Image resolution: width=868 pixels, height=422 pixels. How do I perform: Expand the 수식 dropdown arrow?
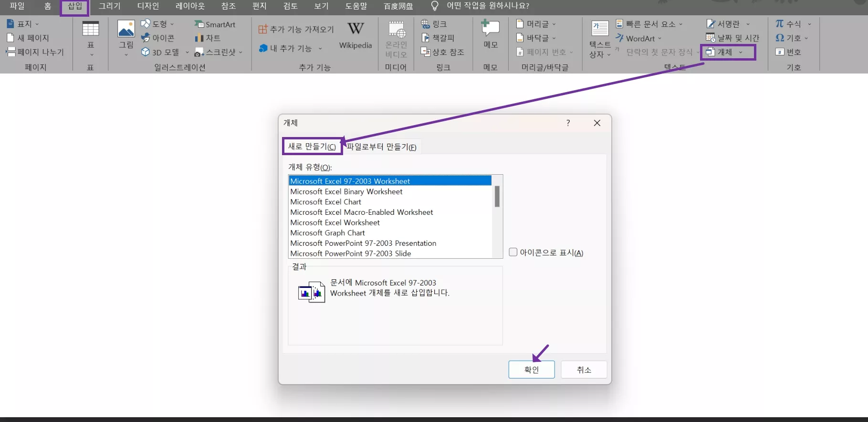809,24
